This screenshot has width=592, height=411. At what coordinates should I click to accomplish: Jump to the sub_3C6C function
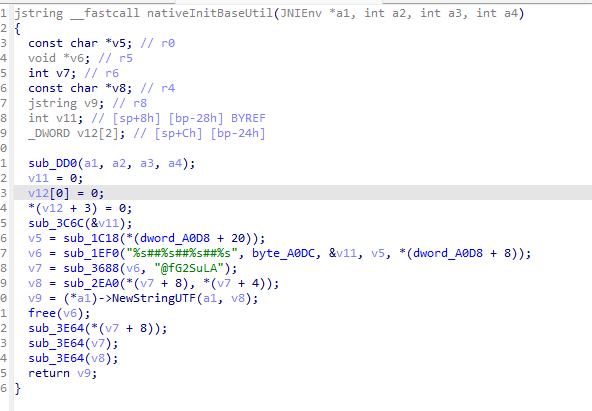pyautogui.click(x=56, y=223)
